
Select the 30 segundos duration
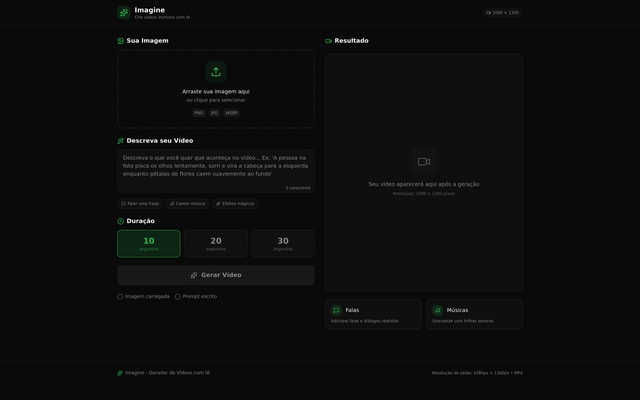click(x=283, y=244)
